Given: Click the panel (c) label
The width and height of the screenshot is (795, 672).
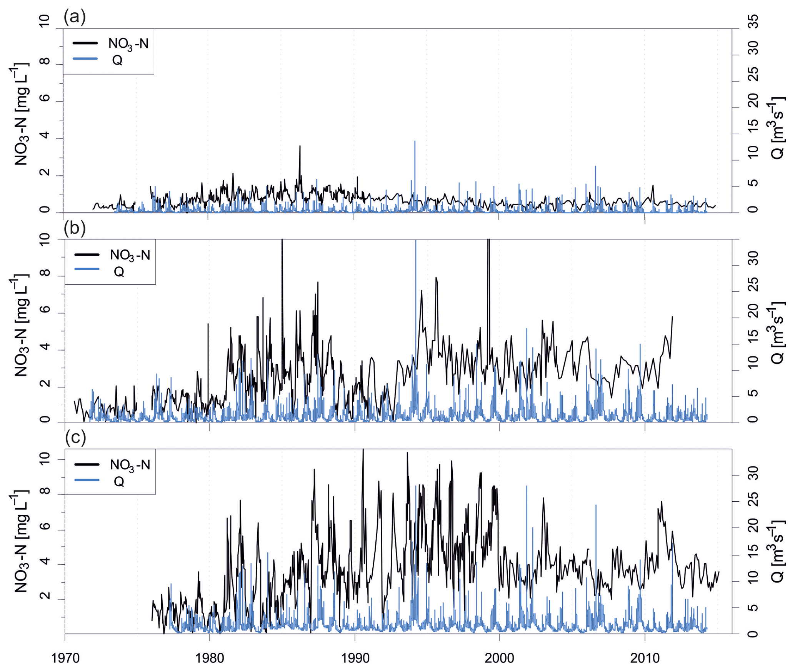Looking at the screenshot, I should coord(75,438).
